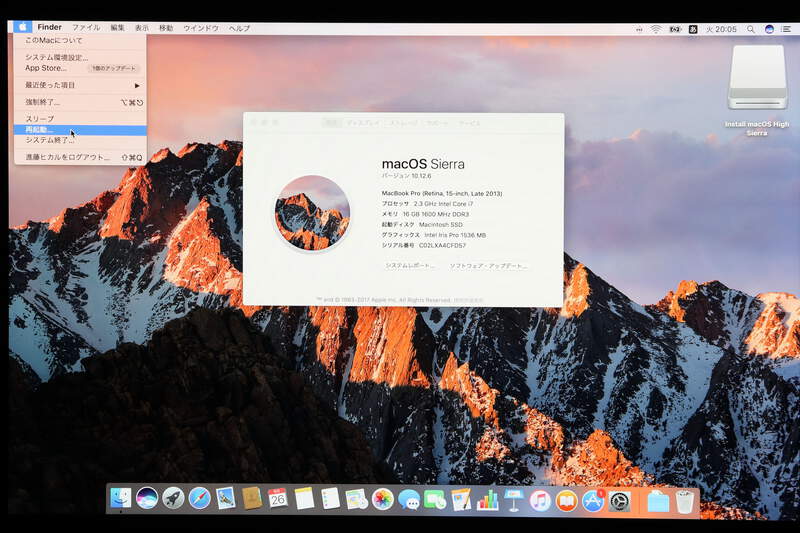Open Pages app in Dock
Viewport: 800px width, 533px height.
pos(461,499)
